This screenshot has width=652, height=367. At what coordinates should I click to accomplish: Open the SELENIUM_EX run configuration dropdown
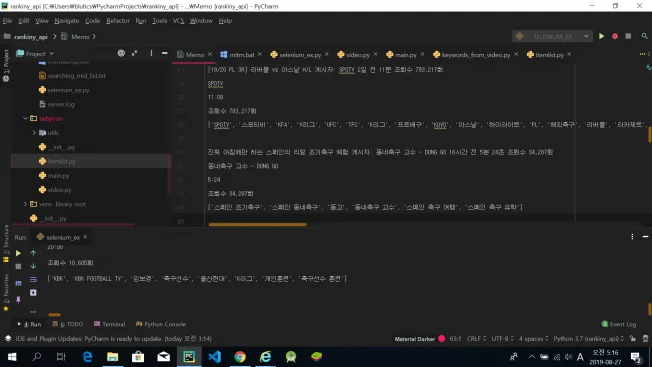552,37
